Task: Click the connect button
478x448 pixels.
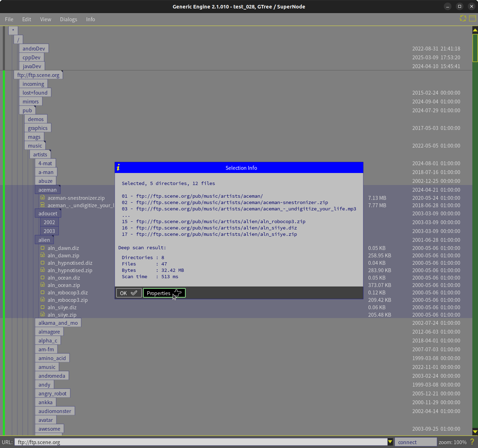Action: pos(415,442)
